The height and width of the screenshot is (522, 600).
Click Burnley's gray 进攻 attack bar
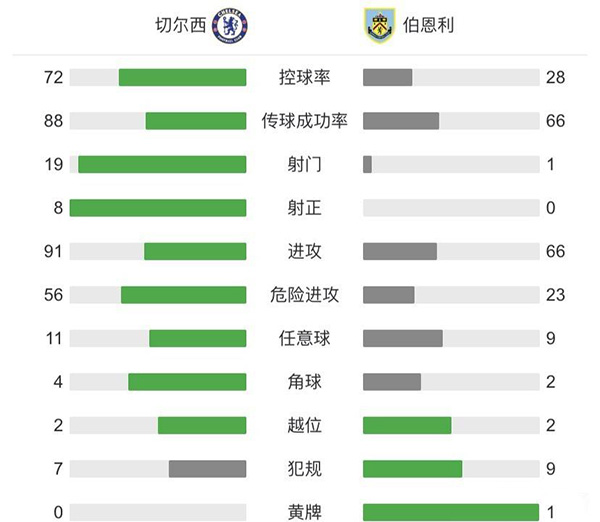[400, 251]
